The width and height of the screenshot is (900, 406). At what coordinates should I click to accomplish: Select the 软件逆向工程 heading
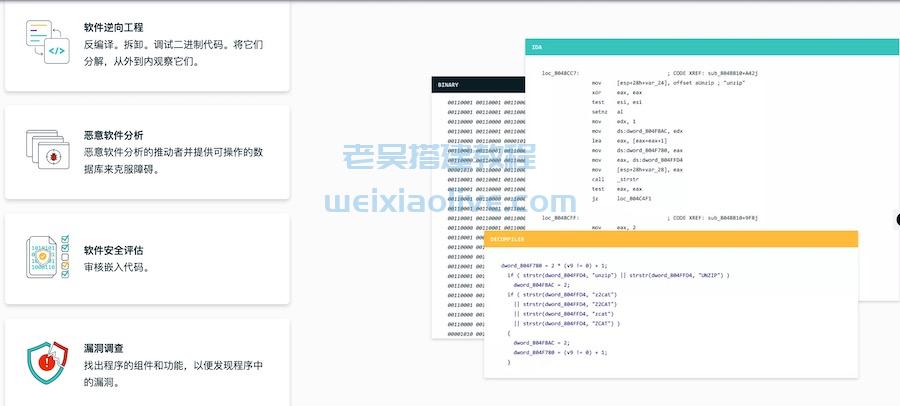coord(114,27)
